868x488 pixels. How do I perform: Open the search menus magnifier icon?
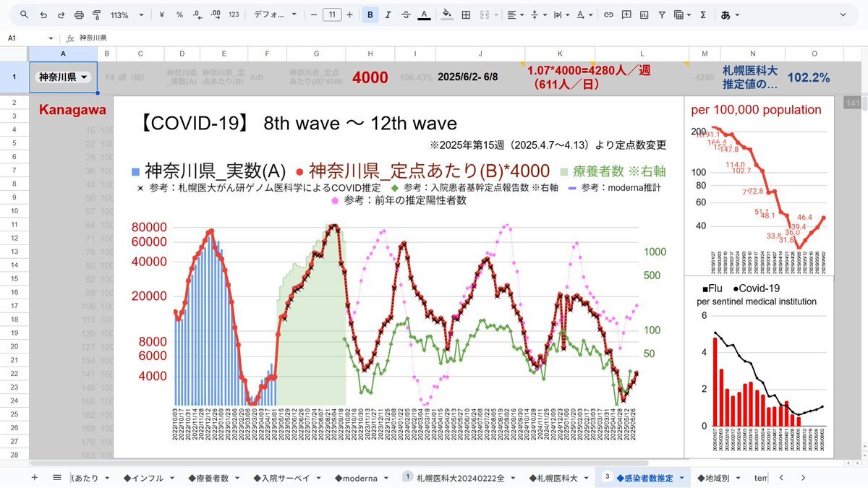(24, 14)
